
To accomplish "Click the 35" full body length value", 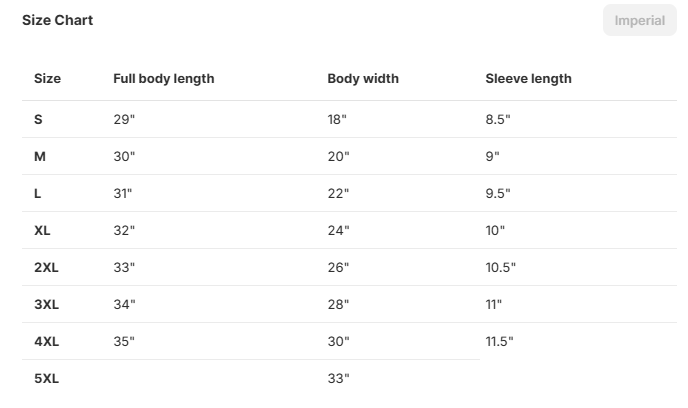I will 124,341.
